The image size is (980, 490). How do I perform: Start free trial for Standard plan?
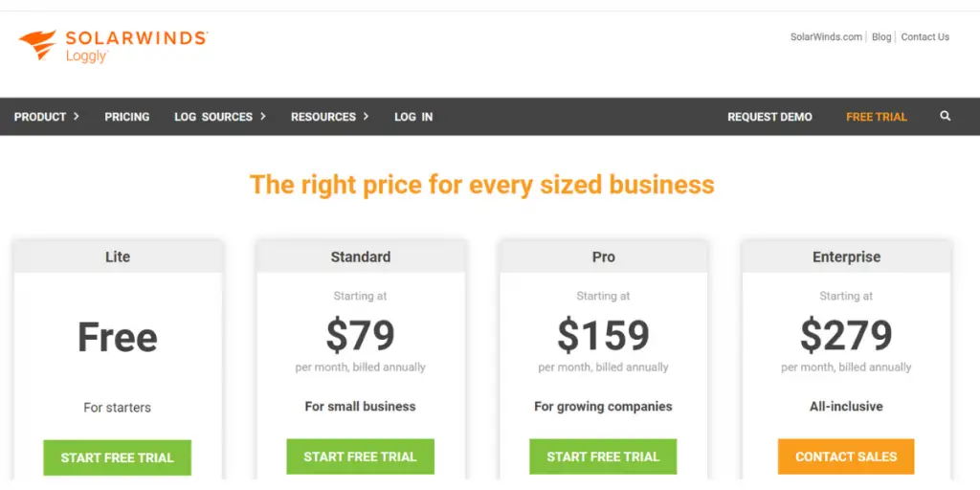coord(360,457)
